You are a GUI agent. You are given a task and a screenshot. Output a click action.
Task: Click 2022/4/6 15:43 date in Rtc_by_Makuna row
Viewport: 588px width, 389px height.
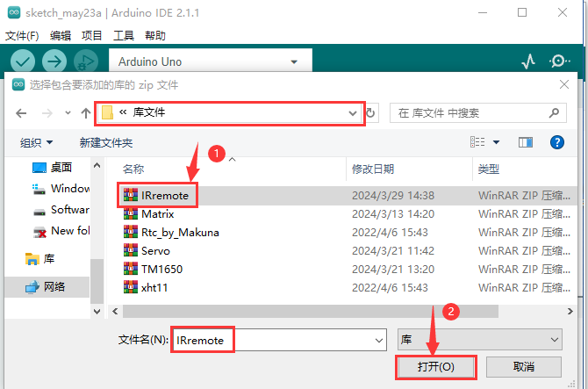click(390, 232)
